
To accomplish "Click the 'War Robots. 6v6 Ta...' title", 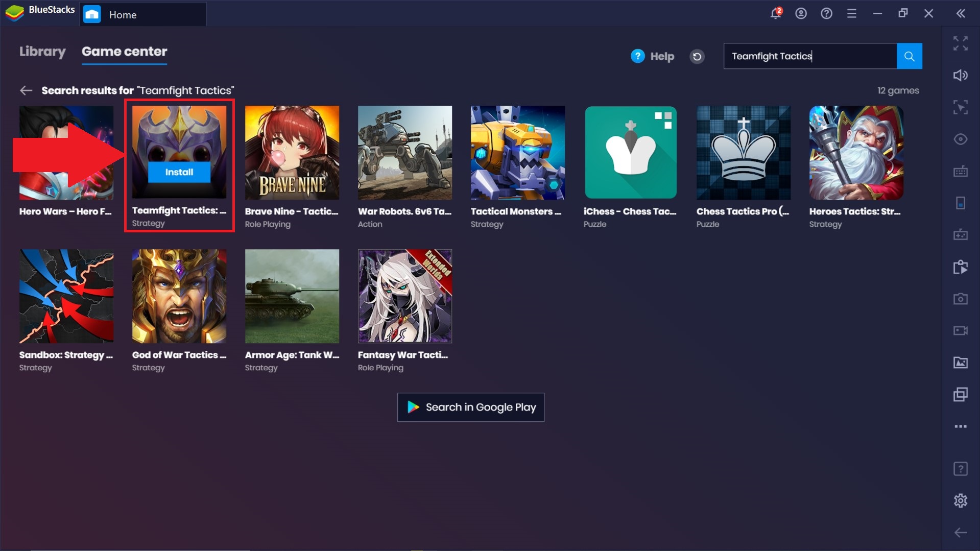I will pos(404,211).
